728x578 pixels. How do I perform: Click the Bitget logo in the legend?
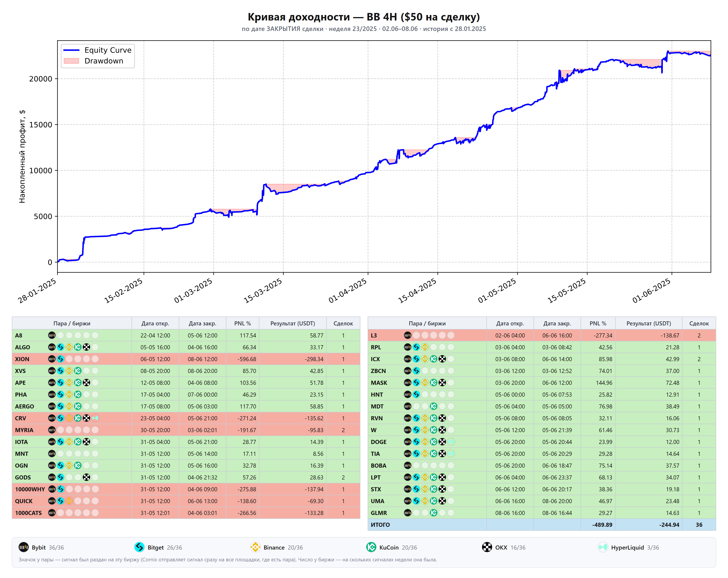pos(139,547)
